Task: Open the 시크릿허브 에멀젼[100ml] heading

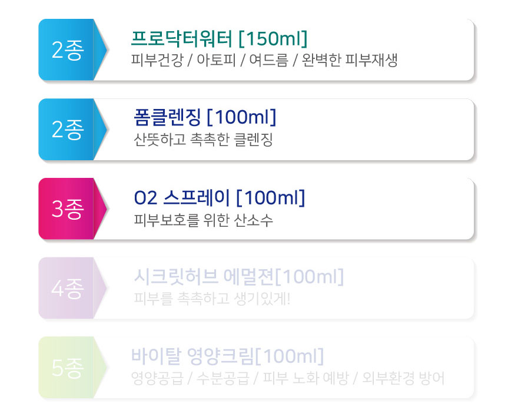Action: (x=238, y=276)
